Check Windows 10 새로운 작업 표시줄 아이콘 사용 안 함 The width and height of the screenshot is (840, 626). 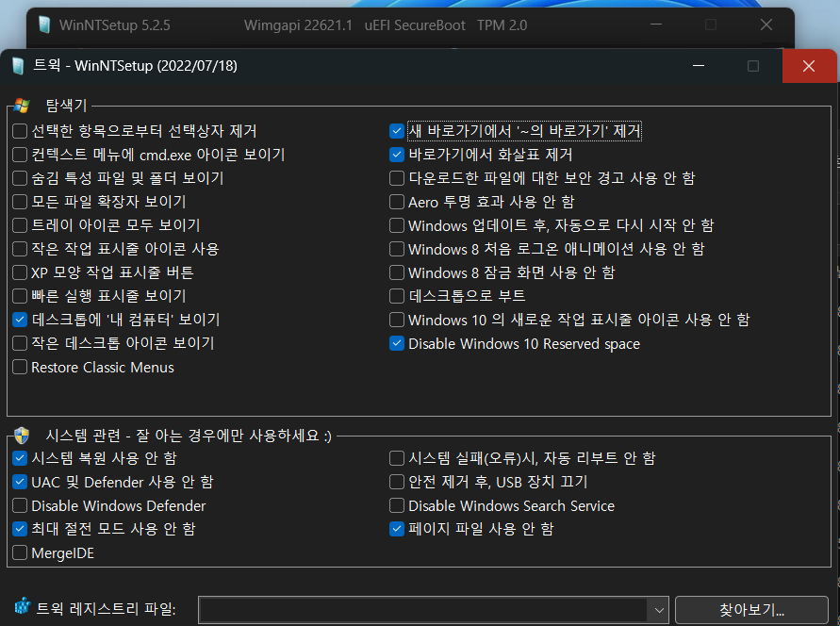pyautogui.click(x=397, y=320)
